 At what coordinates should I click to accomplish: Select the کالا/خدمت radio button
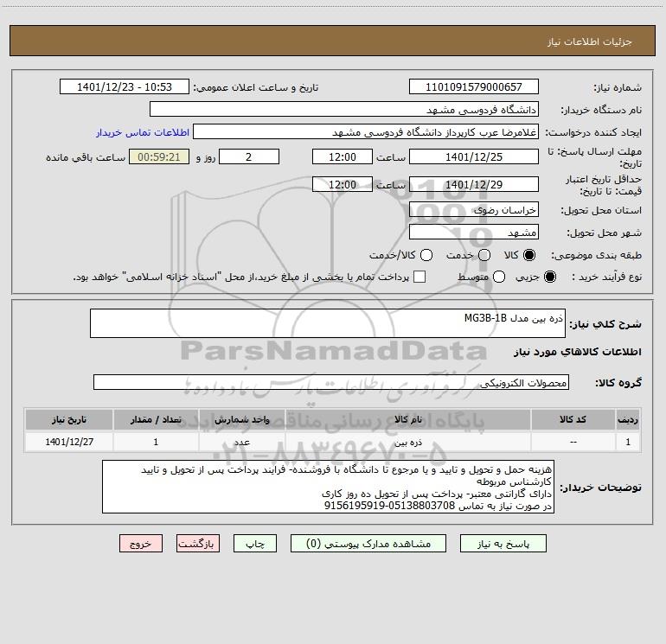(x=426, y=255)
